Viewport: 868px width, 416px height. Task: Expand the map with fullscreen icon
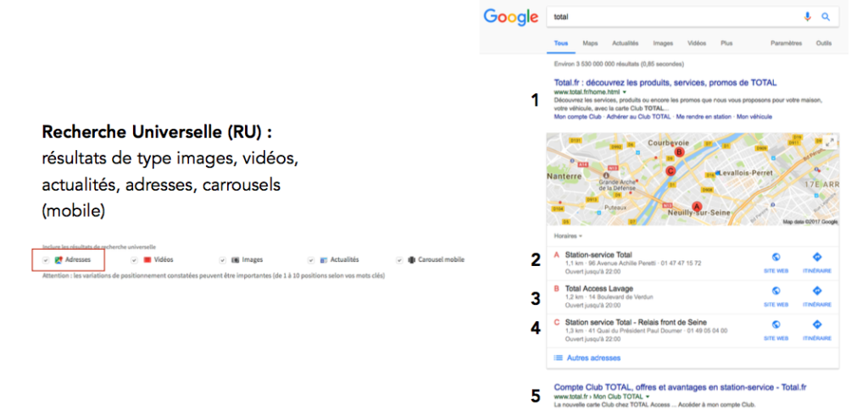point(830,141)
